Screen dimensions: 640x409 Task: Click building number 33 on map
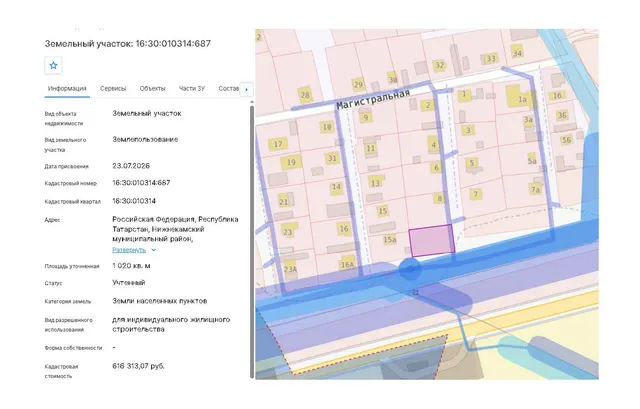pos(491,59)
